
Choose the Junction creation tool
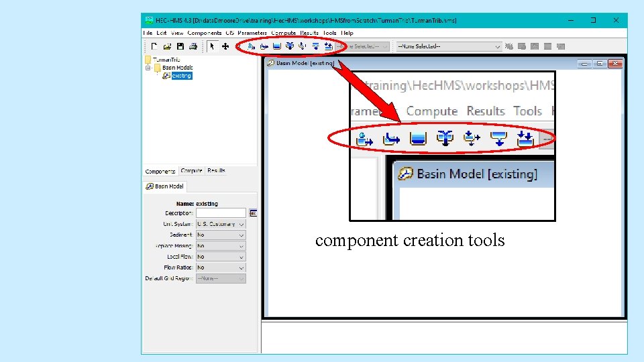(x=290, y=46)
